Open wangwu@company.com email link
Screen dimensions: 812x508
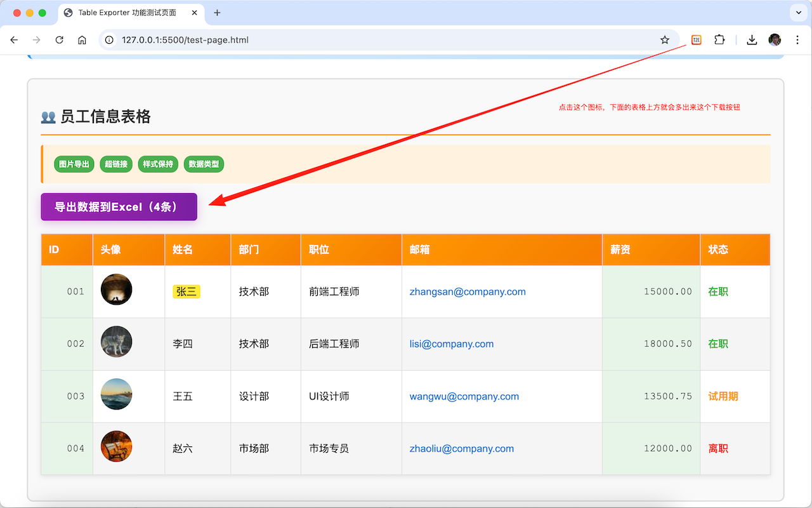click(x=464, y=396)
